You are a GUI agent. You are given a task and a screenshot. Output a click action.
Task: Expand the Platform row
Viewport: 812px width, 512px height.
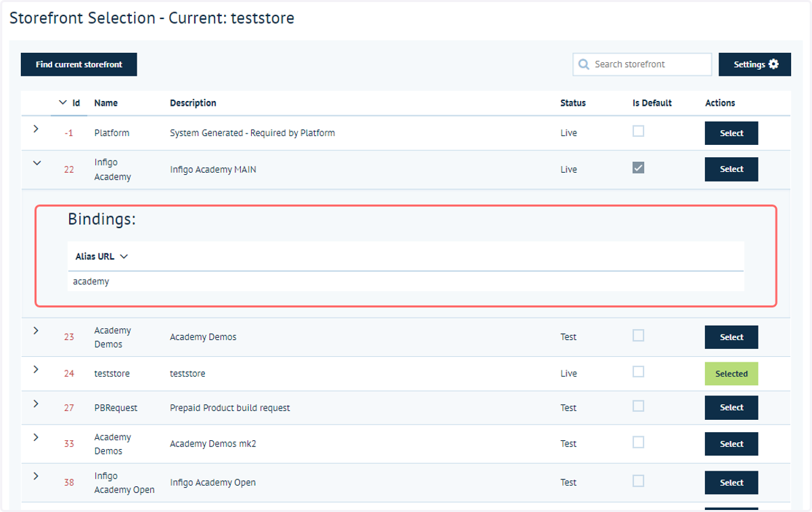click(37, 128)
